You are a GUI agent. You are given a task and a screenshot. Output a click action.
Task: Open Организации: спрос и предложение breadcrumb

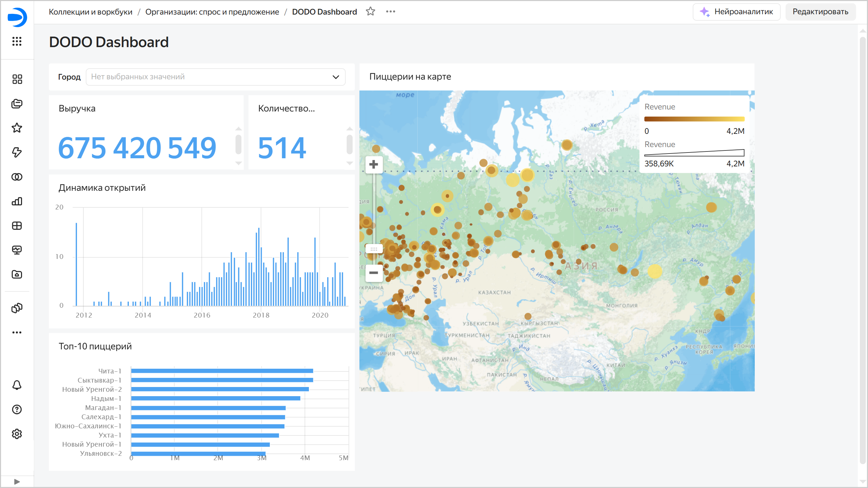212,12
